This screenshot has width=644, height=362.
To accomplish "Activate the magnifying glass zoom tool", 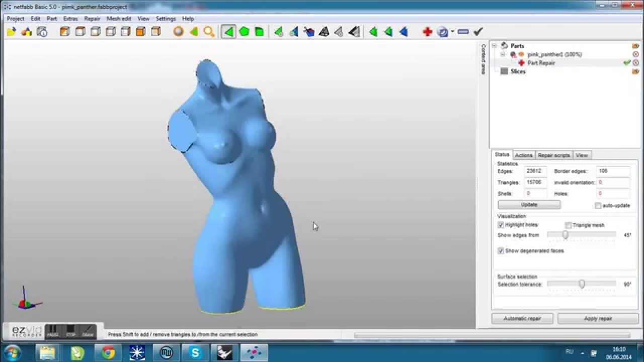I will coord(209,32).
